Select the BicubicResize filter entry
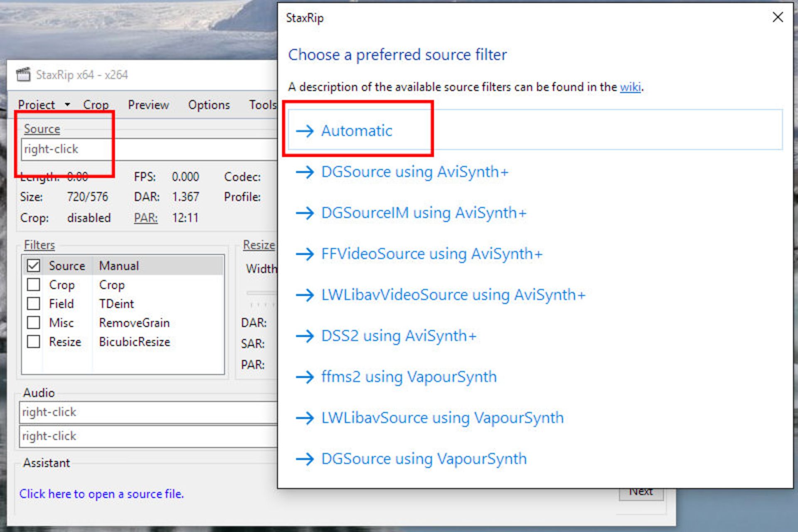The image size is (798, 532). [135, 342]
